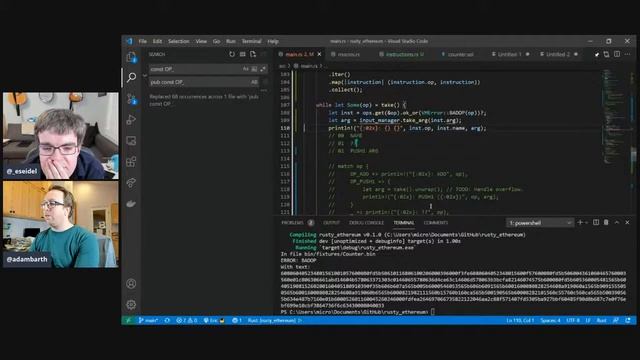Open the Run and Debug view
Screen dimensions: 640x360
[131, 120]
